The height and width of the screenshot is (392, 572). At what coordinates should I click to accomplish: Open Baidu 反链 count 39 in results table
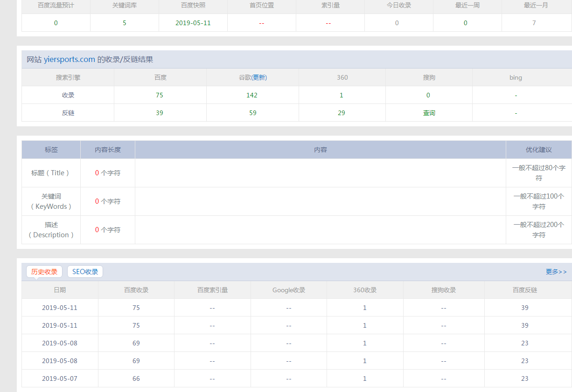pos(160,113)
